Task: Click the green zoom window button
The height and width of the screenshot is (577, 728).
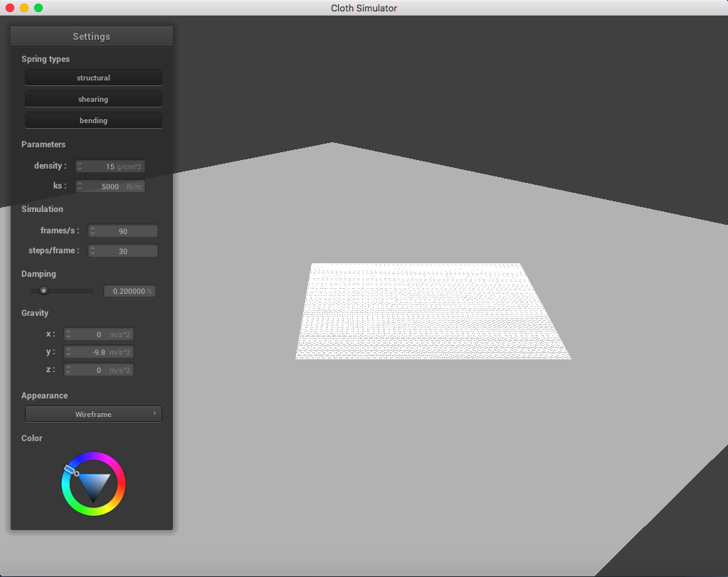Action: tap(38, 8)
